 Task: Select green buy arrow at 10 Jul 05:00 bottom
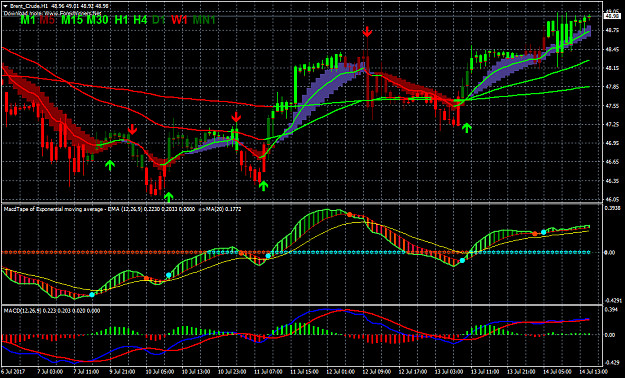click(169, 197)
